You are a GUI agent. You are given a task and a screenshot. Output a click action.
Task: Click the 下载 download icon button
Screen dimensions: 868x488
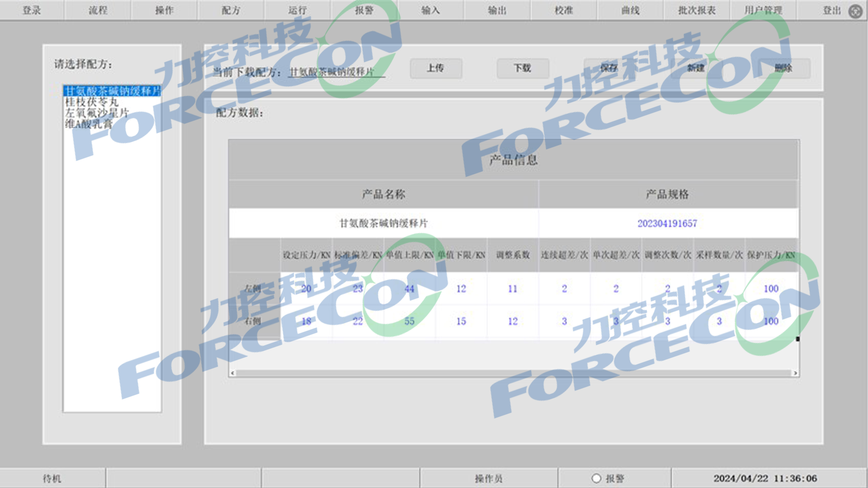pos(522,68)
